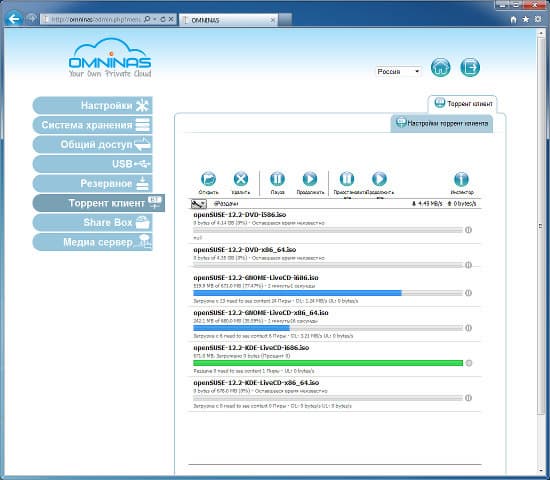Select torrent openSUSE-12.2-KDE-LiveCD-x86_64.iso
This screenshot has width=550, height=480.
335,394
